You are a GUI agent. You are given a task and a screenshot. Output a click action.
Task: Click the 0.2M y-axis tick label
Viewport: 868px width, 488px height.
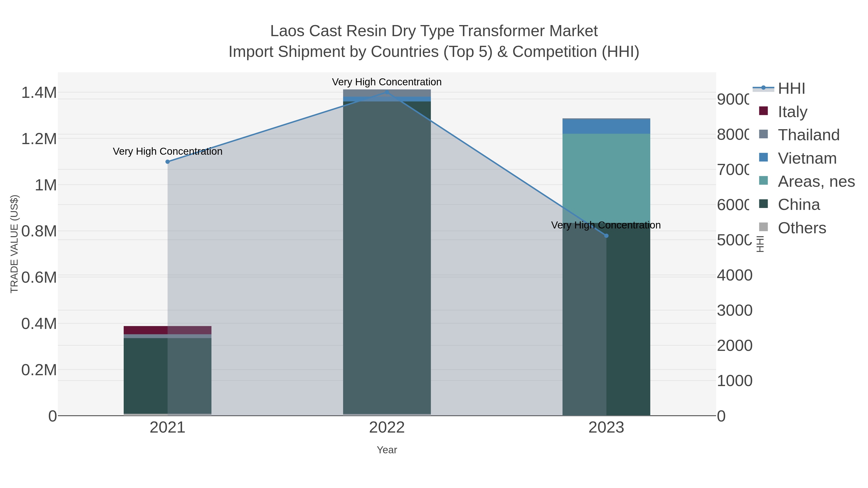39,370
